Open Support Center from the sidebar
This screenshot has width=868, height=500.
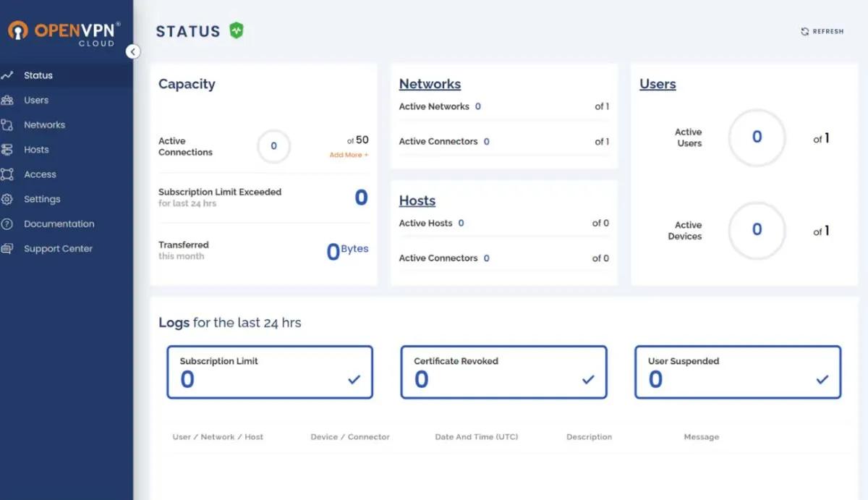point(67,248)
